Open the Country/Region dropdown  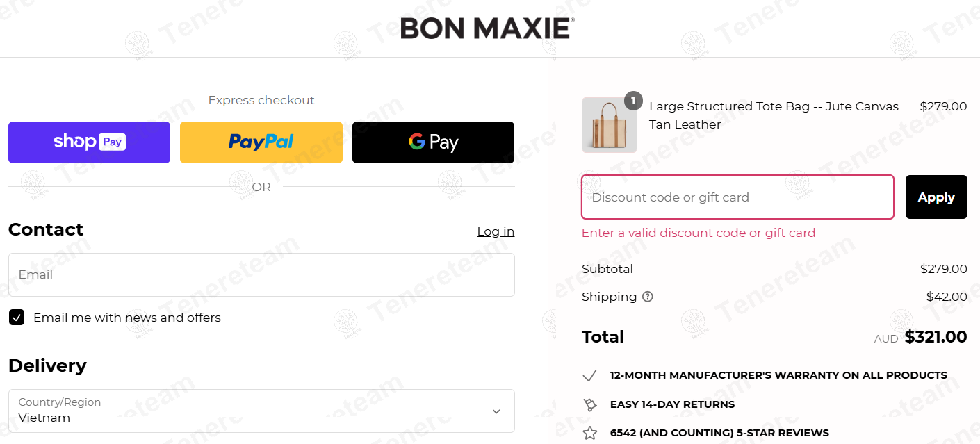(x=261, y=411)
